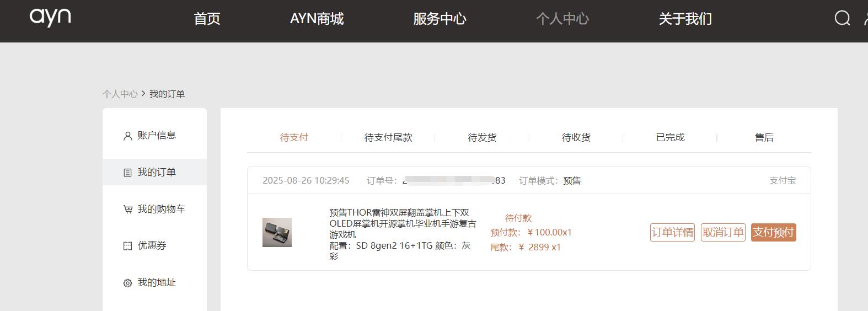
Task: Open AYN商城 from the navigation bar
Action: click(317, 19)
